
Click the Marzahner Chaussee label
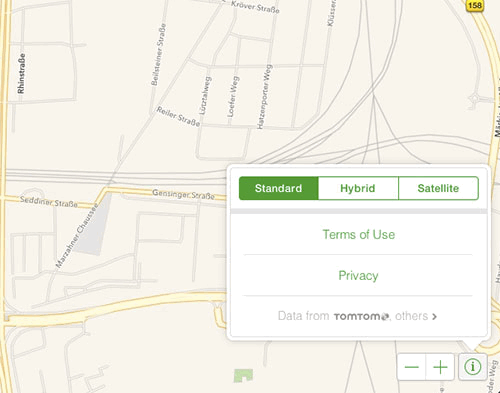[x=77, y=236]
